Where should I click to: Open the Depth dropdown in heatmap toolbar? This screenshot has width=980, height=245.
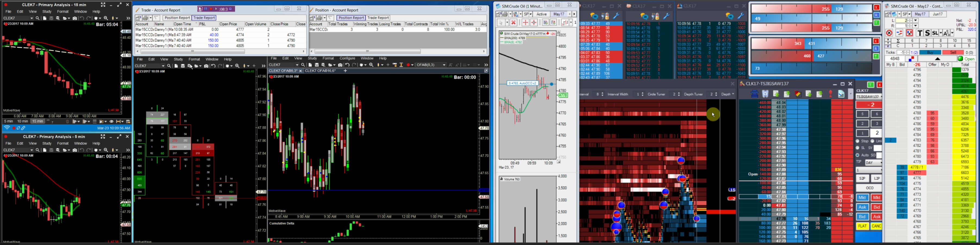728,94
